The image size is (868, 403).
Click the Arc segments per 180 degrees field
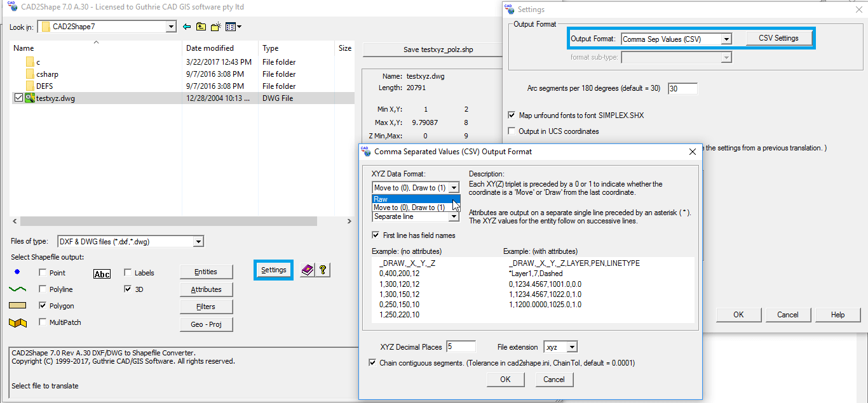(x=682, y=89)
